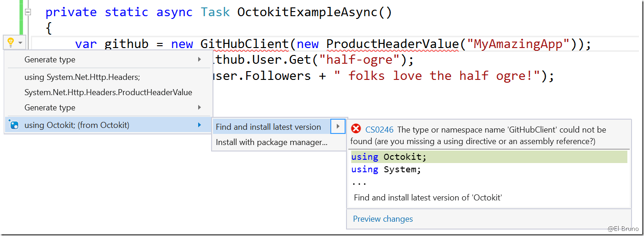Click the lightbulb quick actions icon

pos(10,42)
